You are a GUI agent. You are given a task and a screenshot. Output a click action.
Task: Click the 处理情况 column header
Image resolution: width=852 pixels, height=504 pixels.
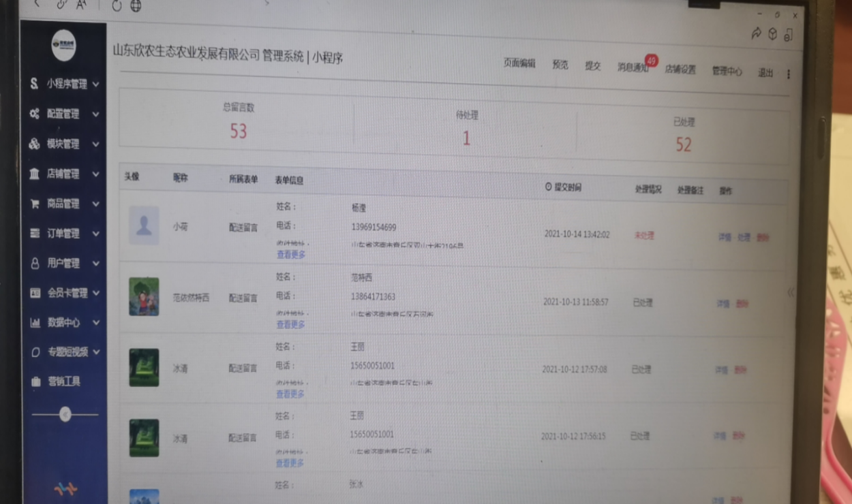point(648,189)
